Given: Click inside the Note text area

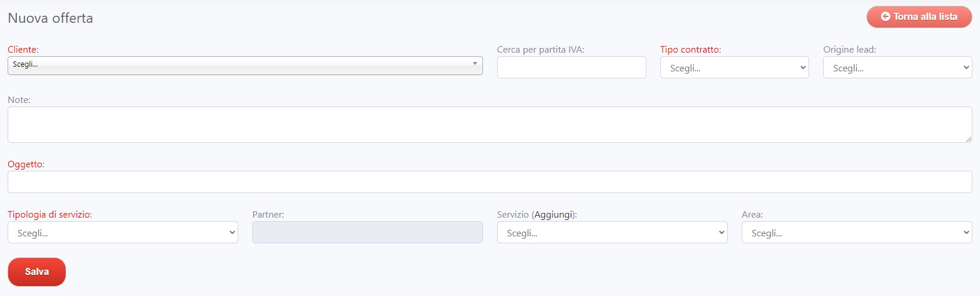Looking at the screenshot, I should 489,125.
